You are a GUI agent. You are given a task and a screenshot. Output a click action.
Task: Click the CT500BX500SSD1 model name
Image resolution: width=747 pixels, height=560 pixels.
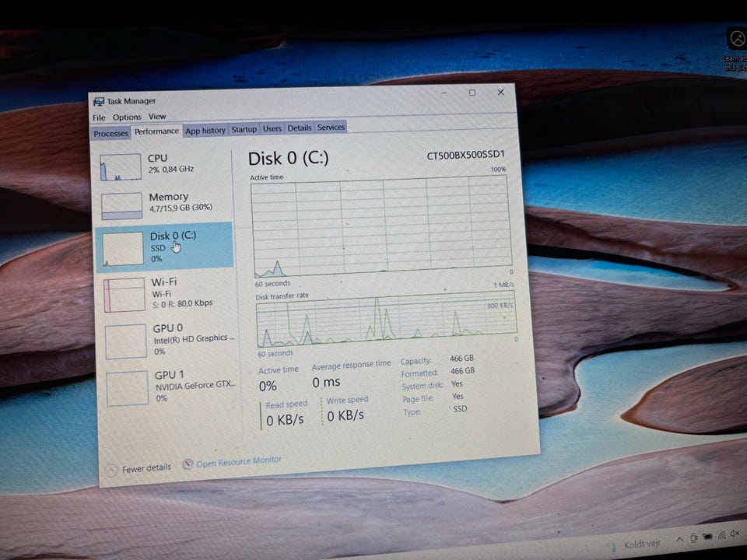465,156
